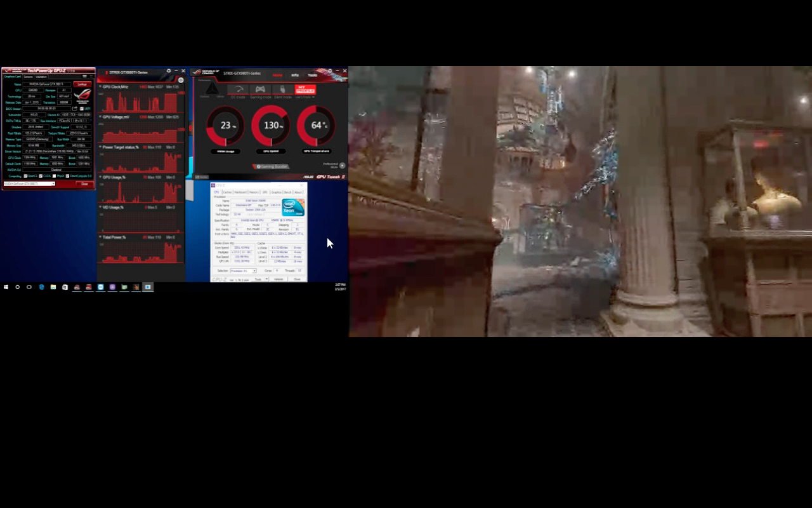The width and height of the screenshot is (812, 508).
Task: Open Task View on taskbar
Action: point(29,287)
